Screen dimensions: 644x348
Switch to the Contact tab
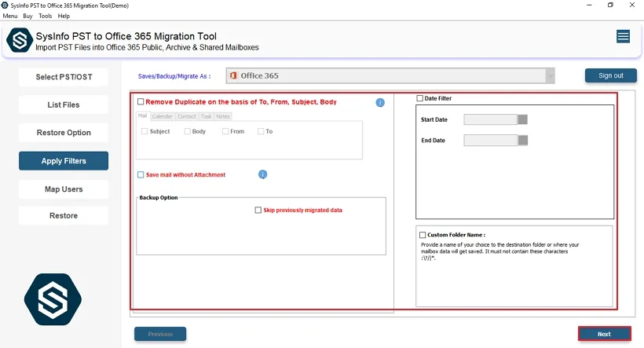(x=187, y=117)
